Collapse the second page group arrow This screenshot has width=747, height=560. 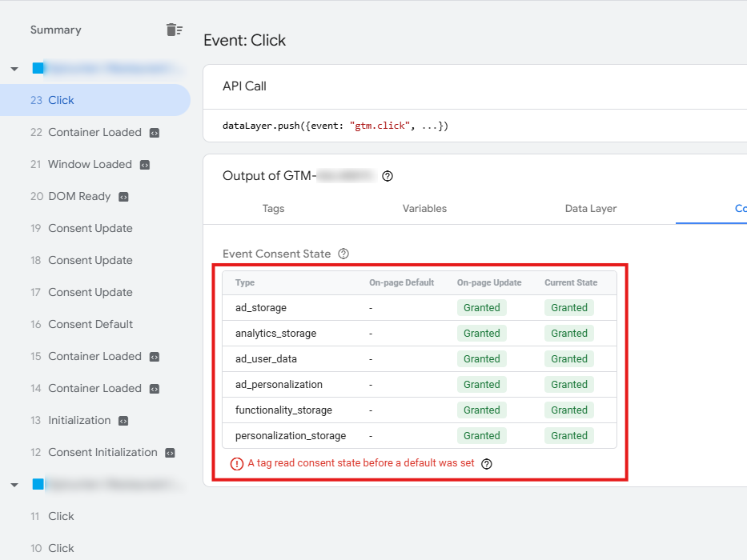[14, 485]
